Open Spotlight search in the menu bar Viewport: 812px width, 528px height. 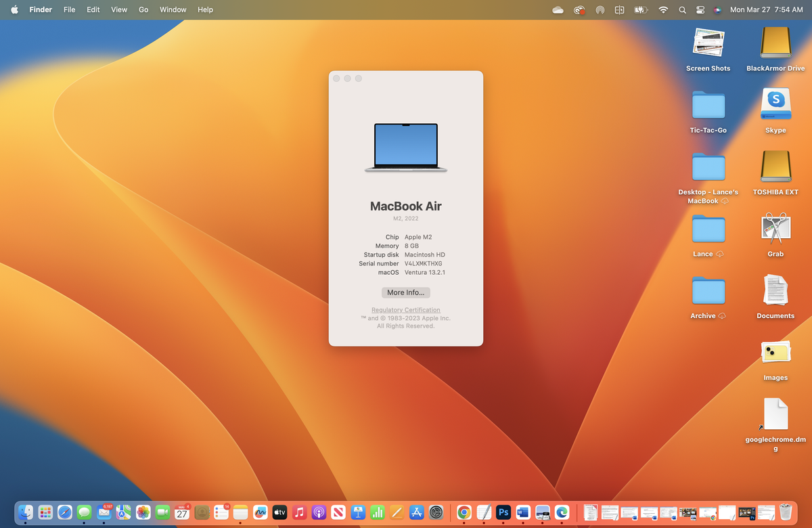click(682, 9)
